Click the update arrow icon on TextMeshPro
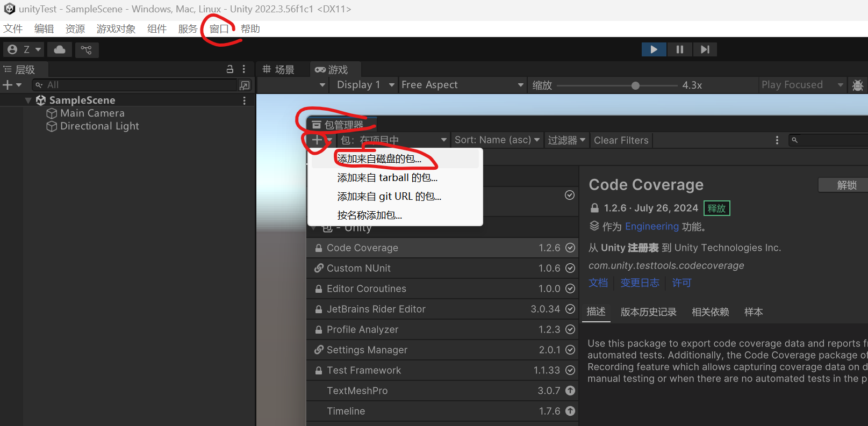 coord(570,391)
